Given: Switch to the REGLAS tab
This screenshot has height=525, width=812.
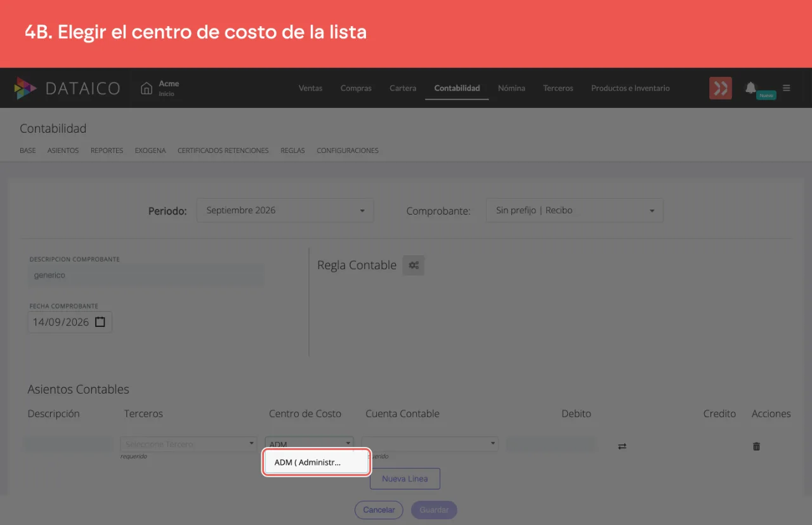Looking at the screenshot, I should point(292,150).
